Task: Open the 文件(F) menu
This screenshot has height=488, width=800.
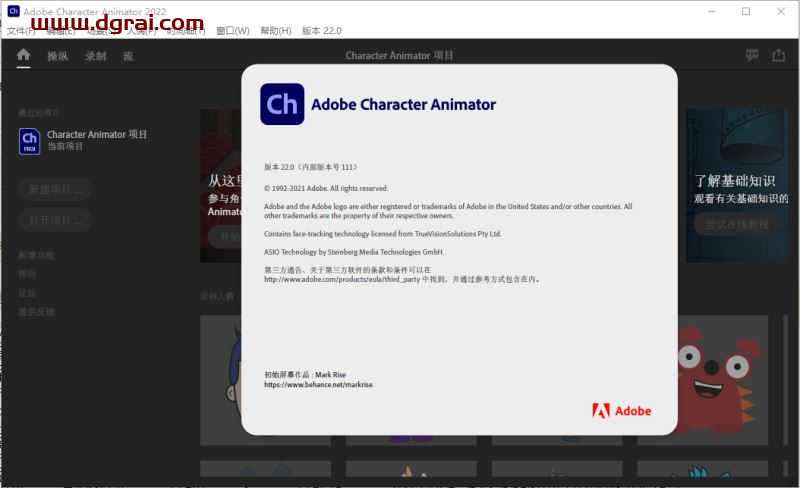Action: (x=20, y=31)
